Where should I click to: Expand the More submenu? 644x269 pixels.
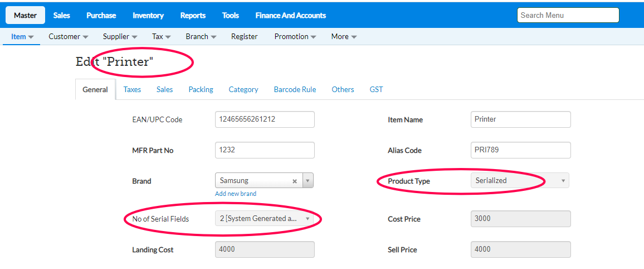coord(344,36)
